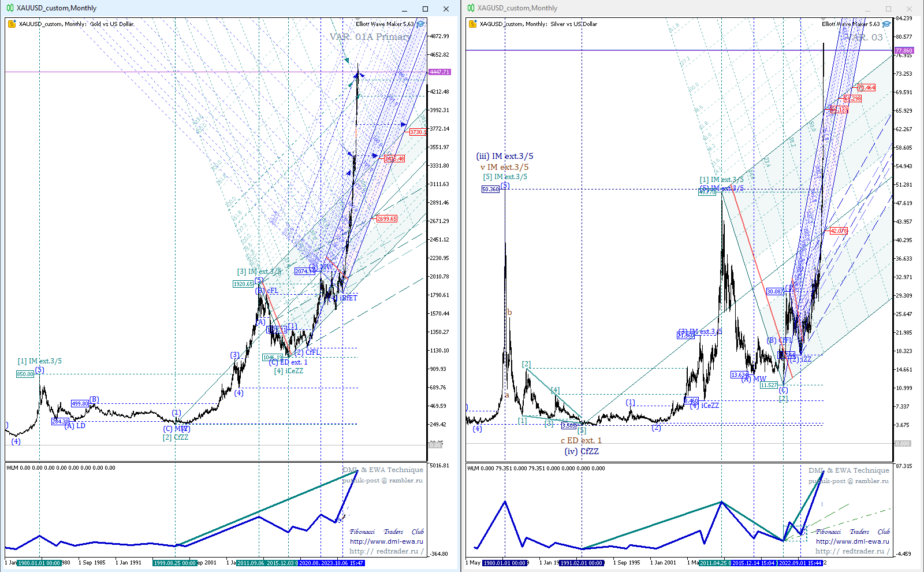Click the 1999.08.25 time marker on gold chart
This screenshot has width=924, height=572.
(x=175, y=563)
